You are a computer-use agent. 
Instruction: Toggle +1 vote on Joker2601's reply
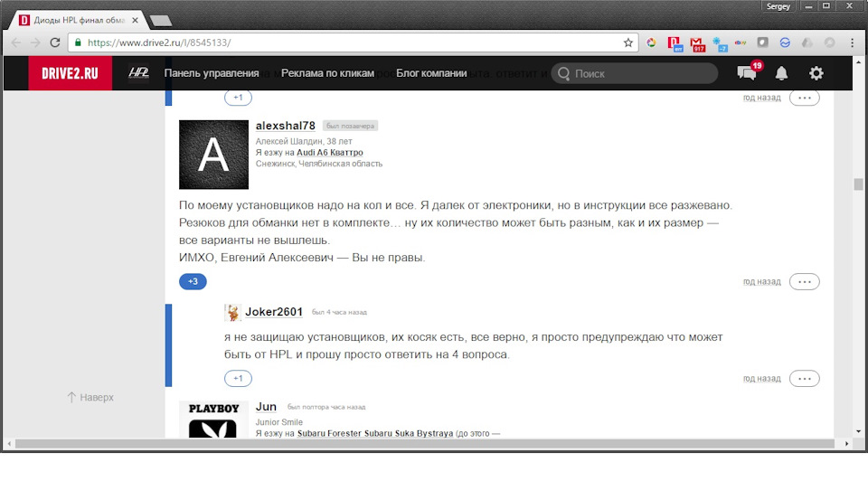pyautogui.click(x=238, y=378)
